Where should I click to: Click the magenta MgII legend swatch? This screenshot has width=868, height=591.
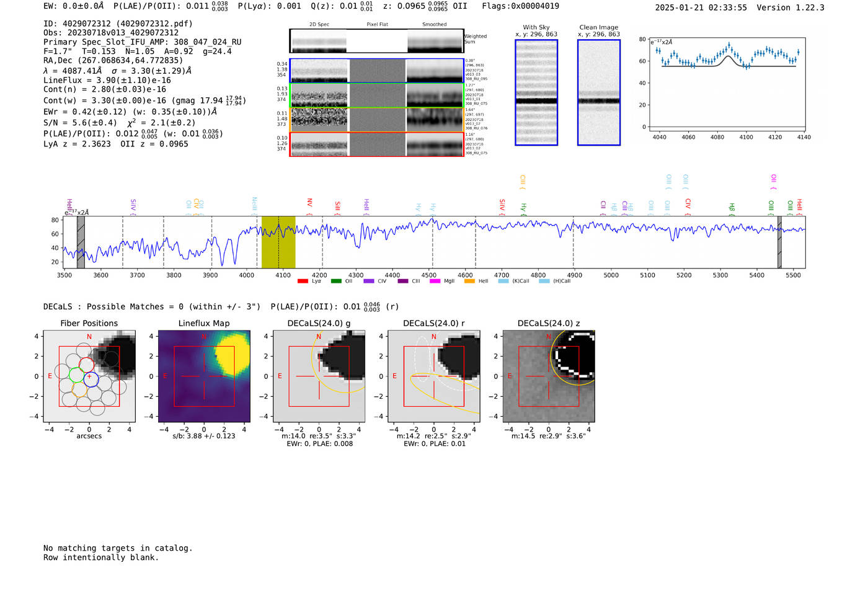coord(435,282)
